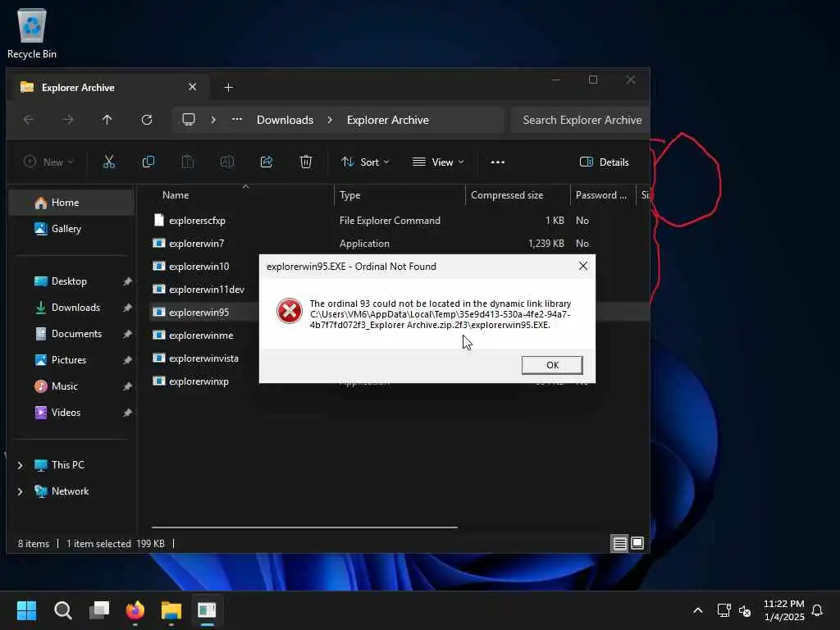Expand the Network tree node
This screenshot has width=840, height=630.
pyautogui.click(x=21, y=491)
